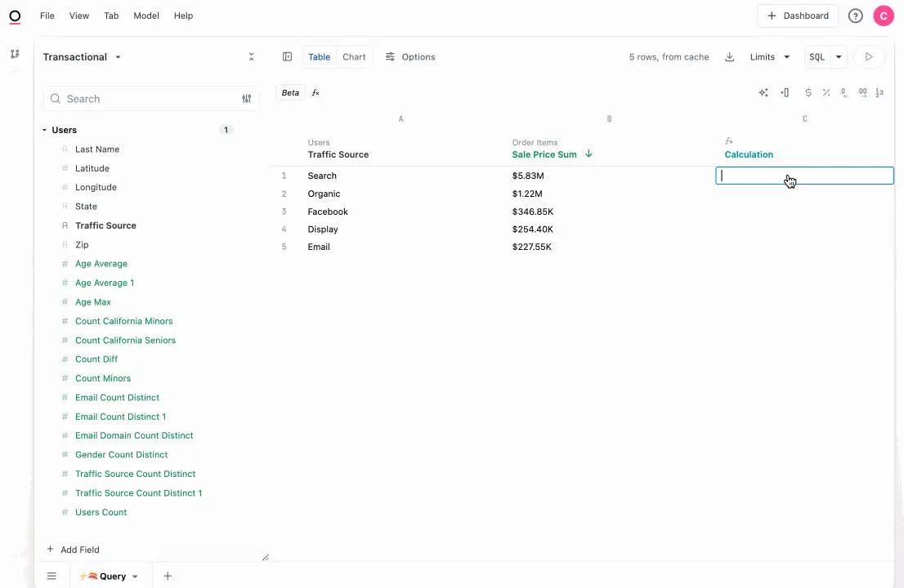Toggle the field picker sidebar panel icon
904x588 pixels.
click(x=287, y=57)
